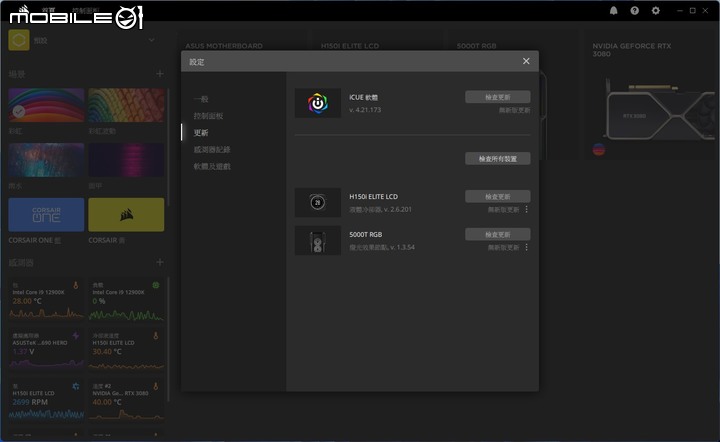Open ASUS MOTHERBOARD device card in main window
The height and width of the screenshot is (442, 720).
coord(224,46)
